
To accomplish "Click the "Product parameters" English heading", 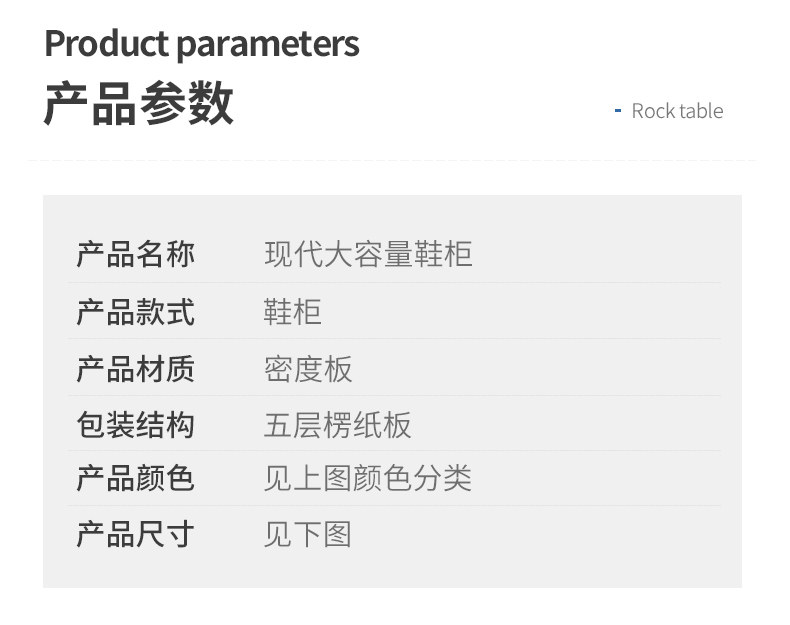I will coord(201,44).
